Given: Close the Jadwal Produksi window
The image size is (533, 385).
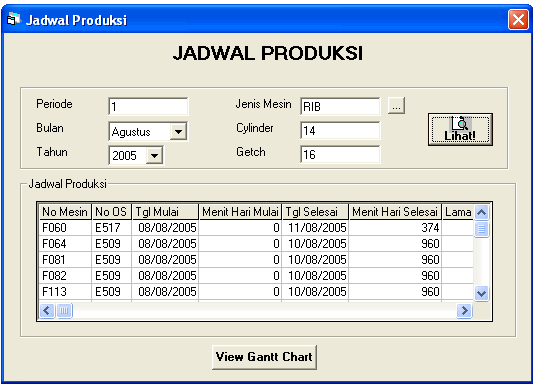Looking at the screenshot, I should click(518, 19).
